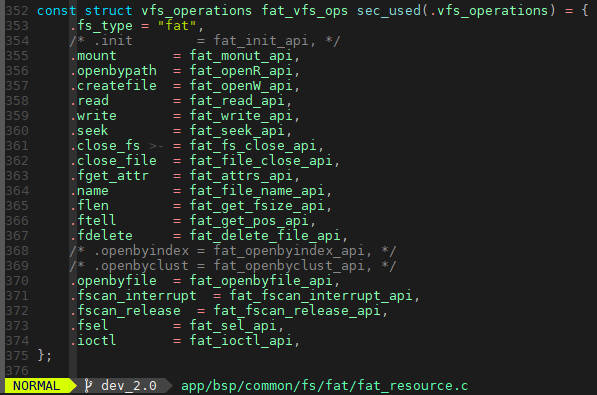Click fat_fscan_interrupt_api identifier
The image size is (597, 395).
click(321, 296)
